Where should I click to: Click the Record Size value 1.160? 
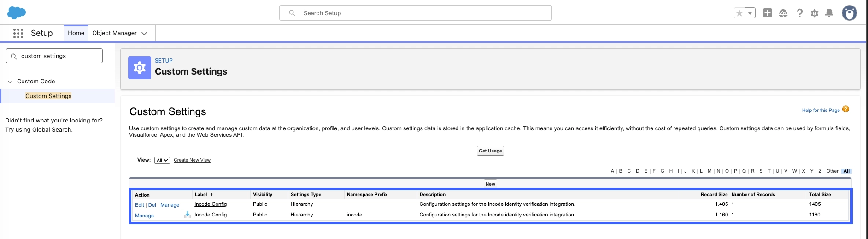pos(721,215)
